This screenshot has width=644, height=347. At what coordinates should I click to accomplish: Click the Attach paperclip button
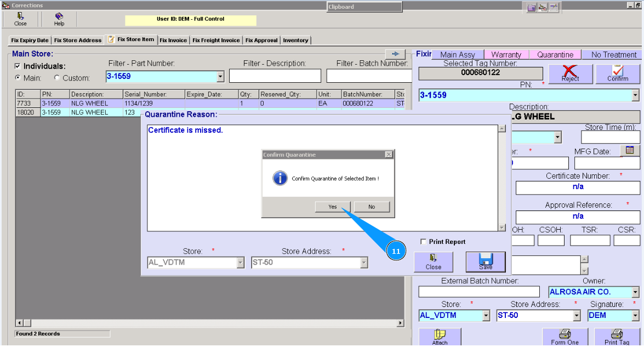pyautogui.click(x=440, y=337)
